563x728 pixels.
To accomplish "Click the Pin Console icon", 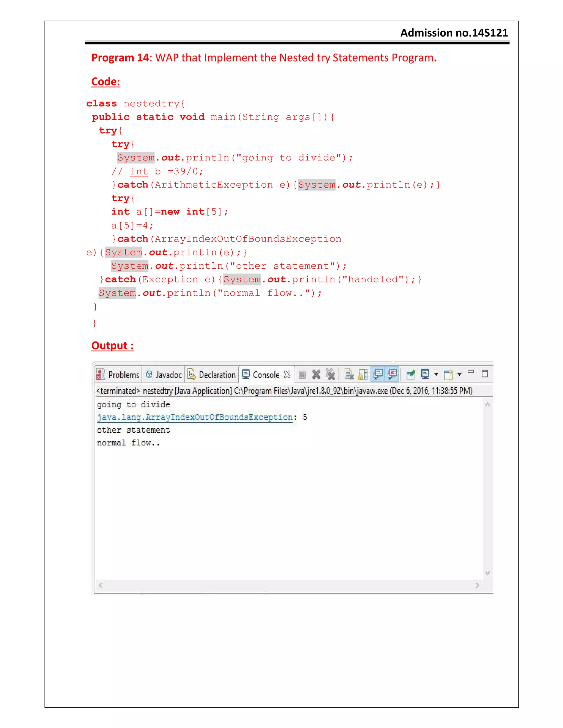I will coord(411,375).
